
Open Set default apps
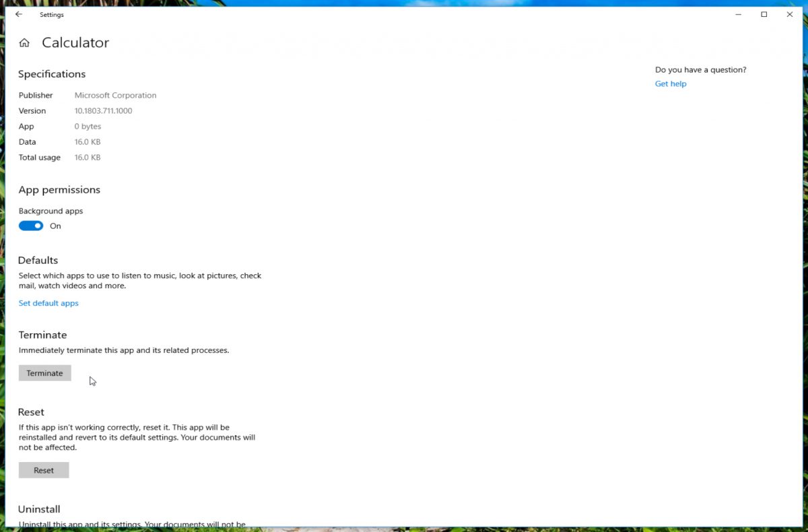click(x=48, y=303)
